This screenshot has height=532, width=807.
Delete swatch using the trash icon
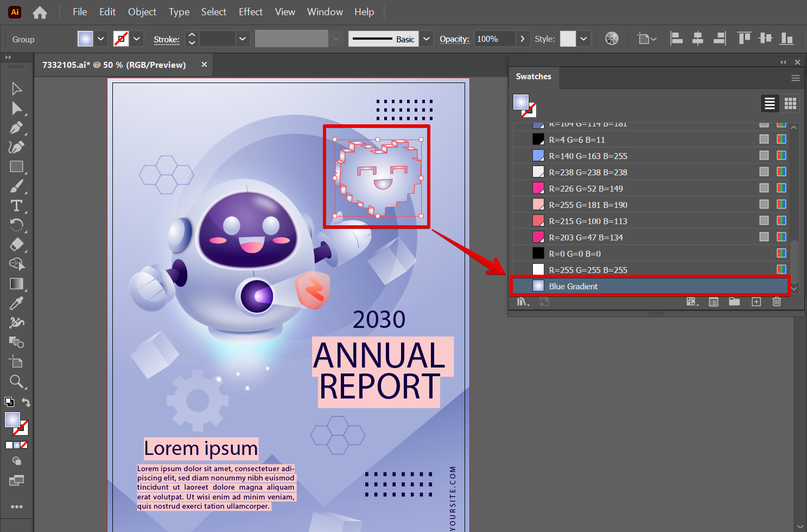point(777,302)
